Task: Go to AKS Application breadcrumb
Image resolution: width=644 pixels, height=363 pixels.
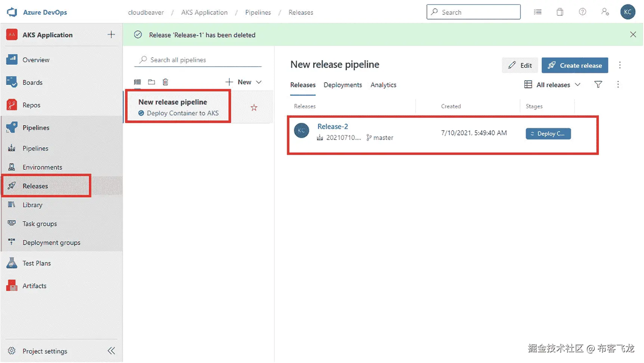Action: click(x=204, y=12)
